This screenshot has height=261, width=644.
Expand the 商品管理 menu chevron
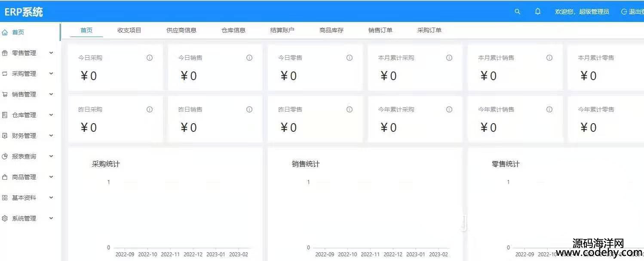click(x=51, y=177)
